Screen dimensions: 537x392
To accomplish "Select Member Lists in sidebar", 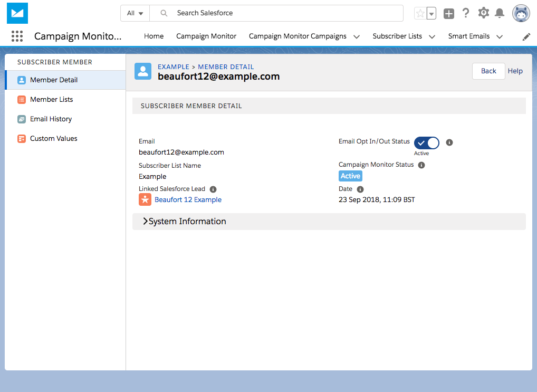I will [x=66, y=100].
